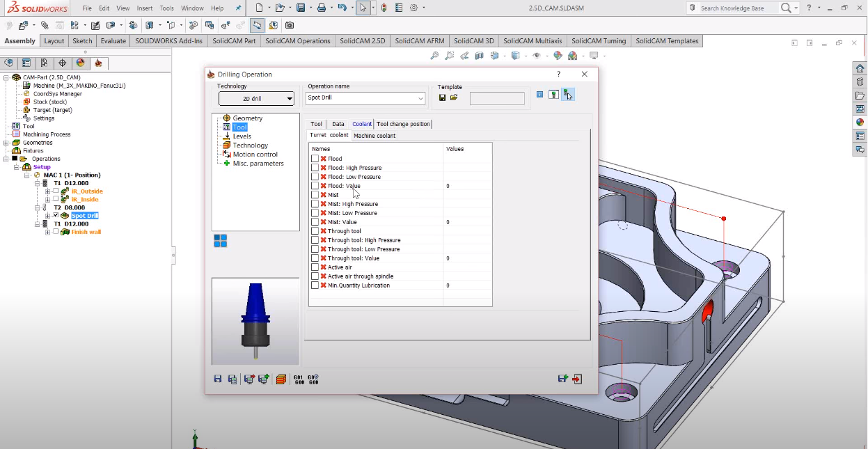Tick the Flood: High Pressure checkbox
Screen dimensions: 868x449
click(315, 168)
